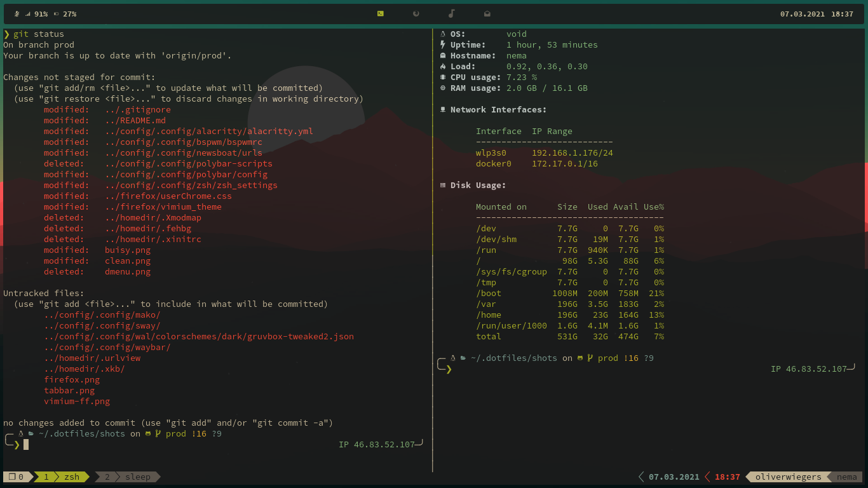
Task: Click the '../README.md' modified entry
Action: [135, 121]
